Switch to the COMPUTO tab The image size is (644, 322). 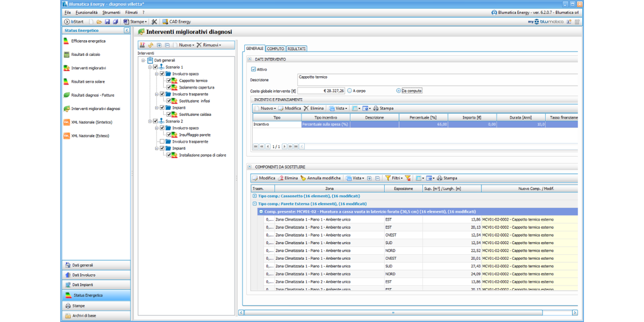[275, 49]
